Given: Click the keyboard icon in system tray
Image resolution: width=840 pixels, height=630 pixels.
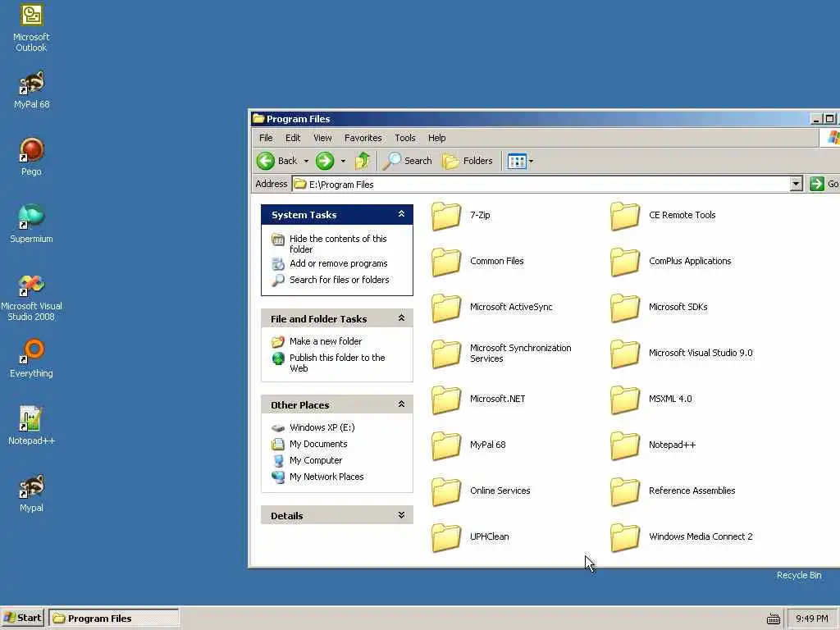Looking at the screenshot, I should 773,619.
